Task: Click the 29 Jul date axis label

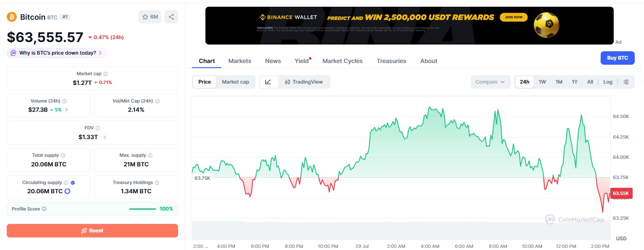Action: [362, 246]
